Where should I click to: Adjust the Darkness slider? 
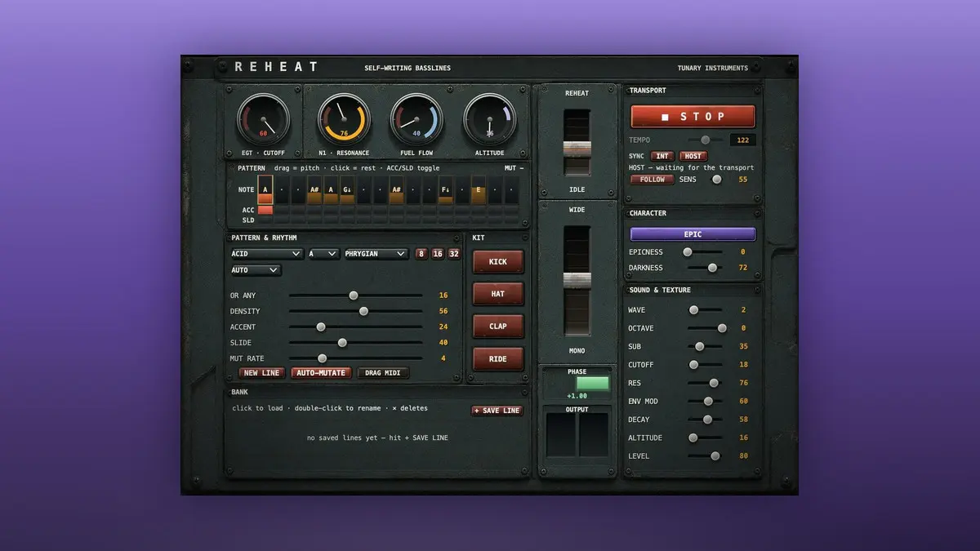pyautogui.click(x=706, y=268)
